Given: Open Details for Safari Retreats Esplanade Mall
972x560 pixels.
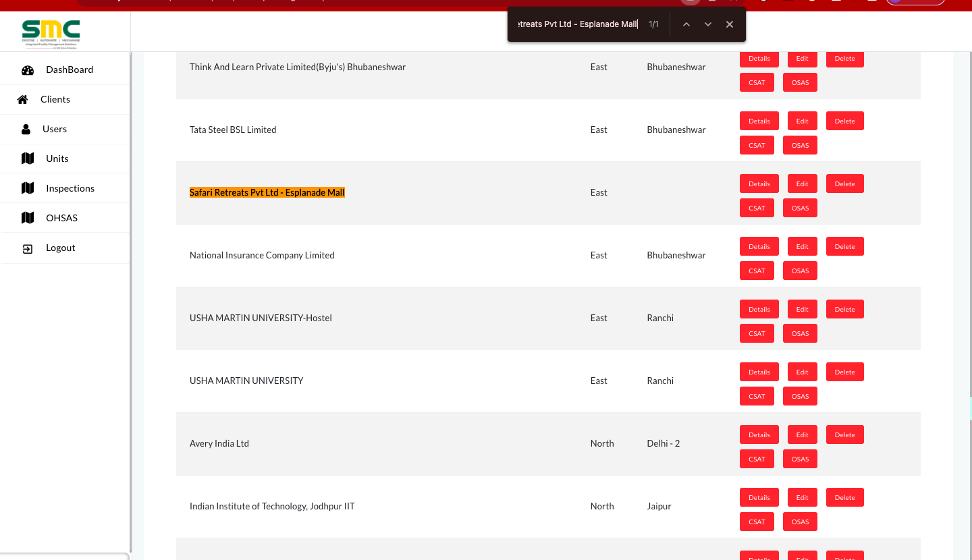Looking at the screenshot, I should coord(759,184).
